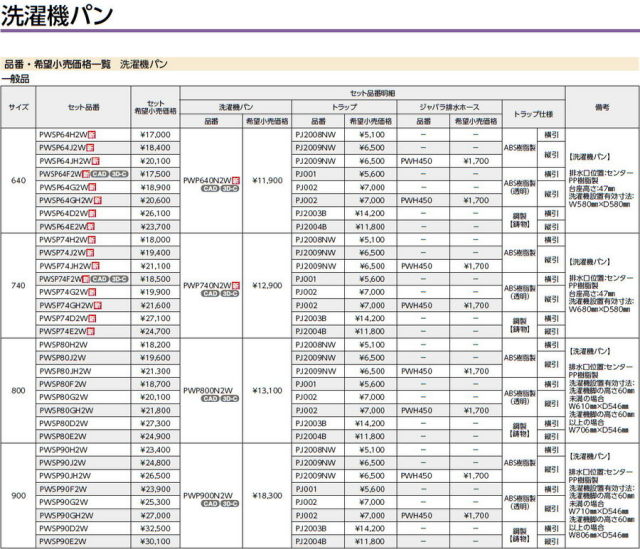Click the 3D-C badge under PWP900N2W
This screenshot has height=549, width=640.
230,504
